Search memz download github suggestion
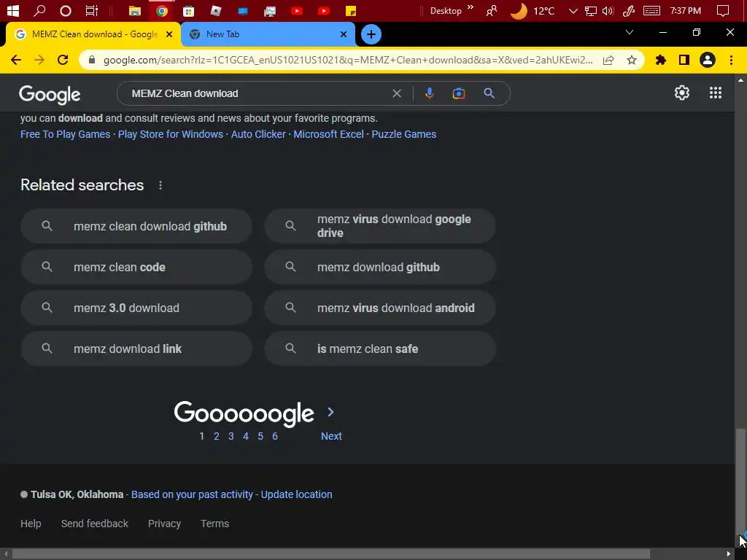The width and height of the screenshot is (747, 560). coord(380,267)
